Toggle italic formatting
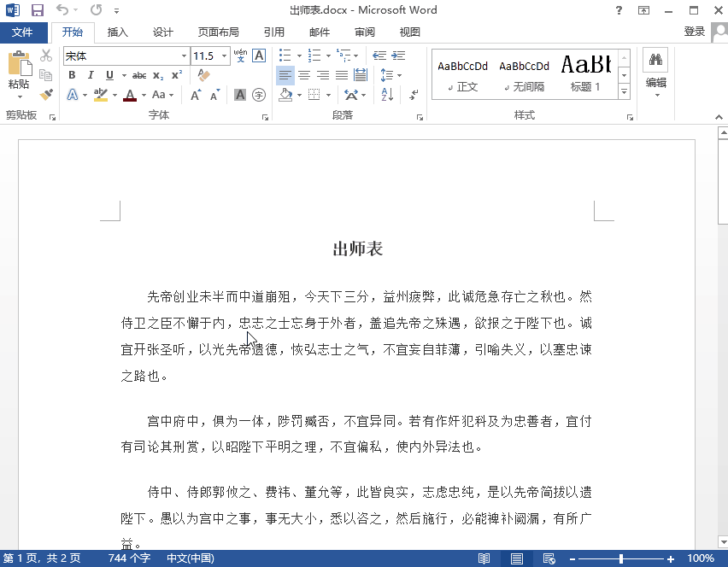Viewport: 728px width, 567px height. [x=91, y=75]
